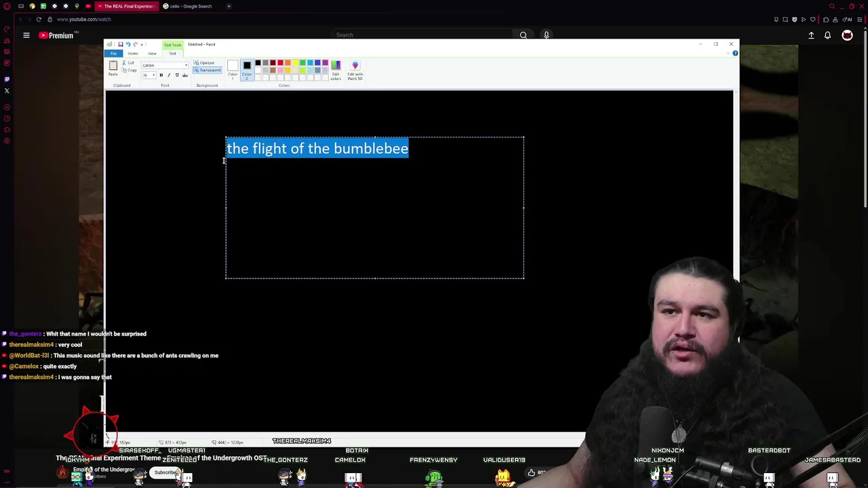Screen dimensions: 868x488
Task: Open the Paint File menu
Action: coord(113,54)
